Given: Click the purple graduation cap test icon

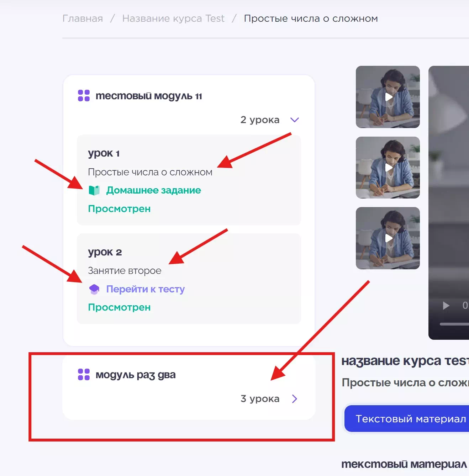Looking at the screenshot, I should (94, 289).
